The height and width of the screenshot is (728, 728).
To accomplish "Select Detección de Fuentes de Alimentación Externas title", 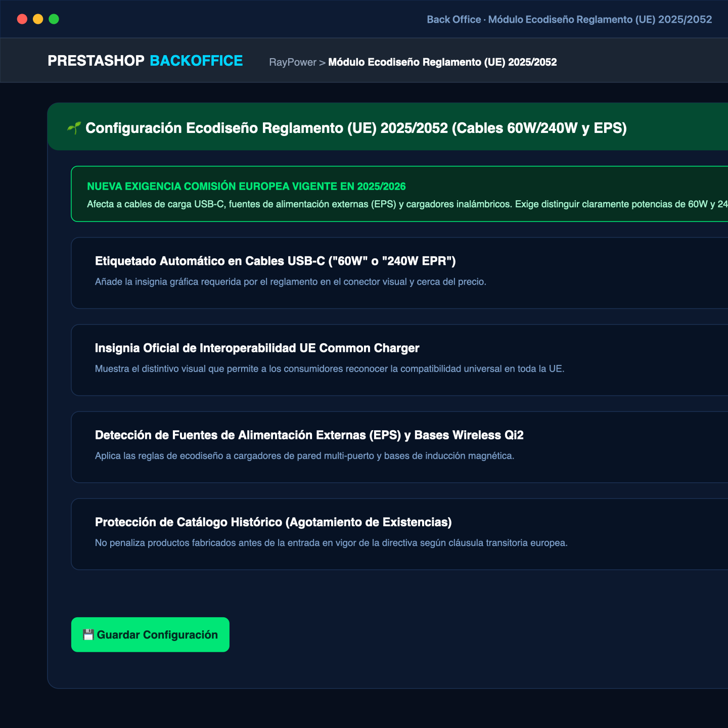I will [x=309, y=435].
